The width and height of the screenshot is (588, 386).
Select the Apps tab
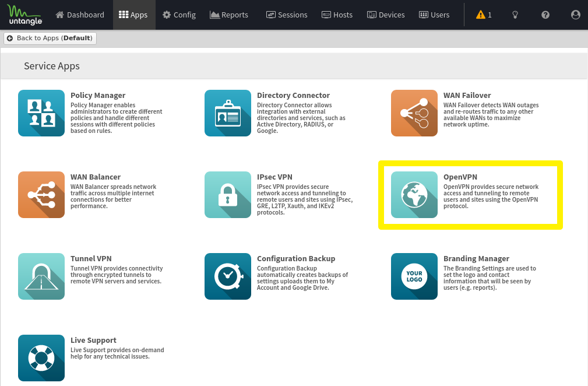coord(133,15)
